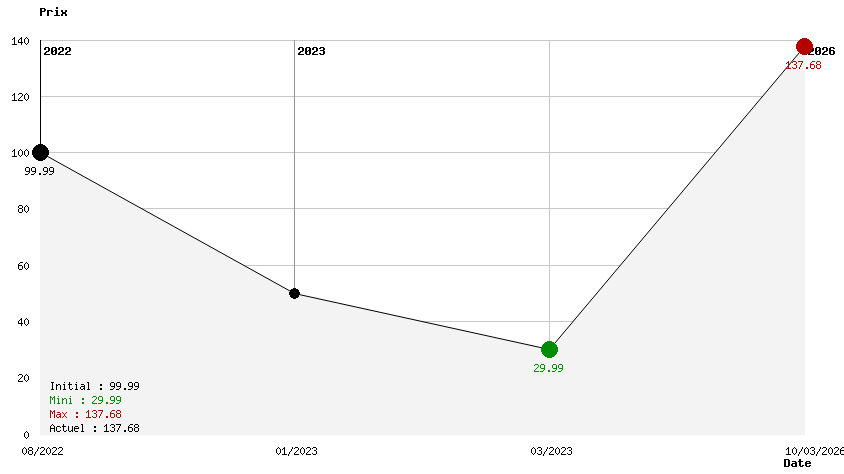The image size is (844, 474).
Task: Click the 08/2022 date axis label
Action: (x=42, y=451)
